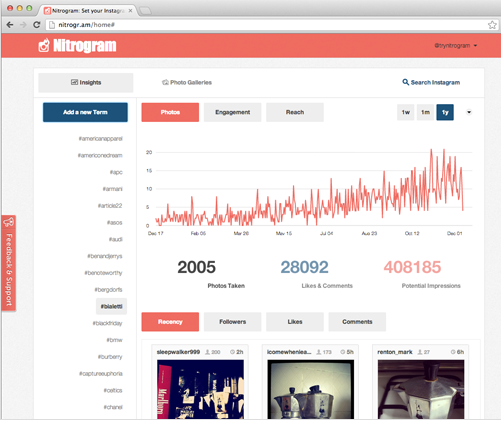Screen dimensions: 501x421
Task: Click the Feedback & Support megaphone icon
Action: tap(9, 222)
